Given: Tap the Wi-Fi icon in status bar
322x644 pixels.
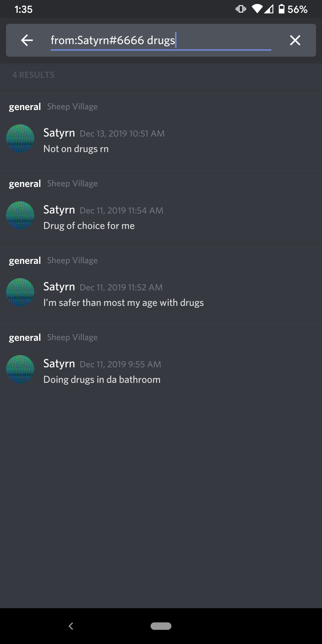Looking at the screenshot, I should 257,9.
